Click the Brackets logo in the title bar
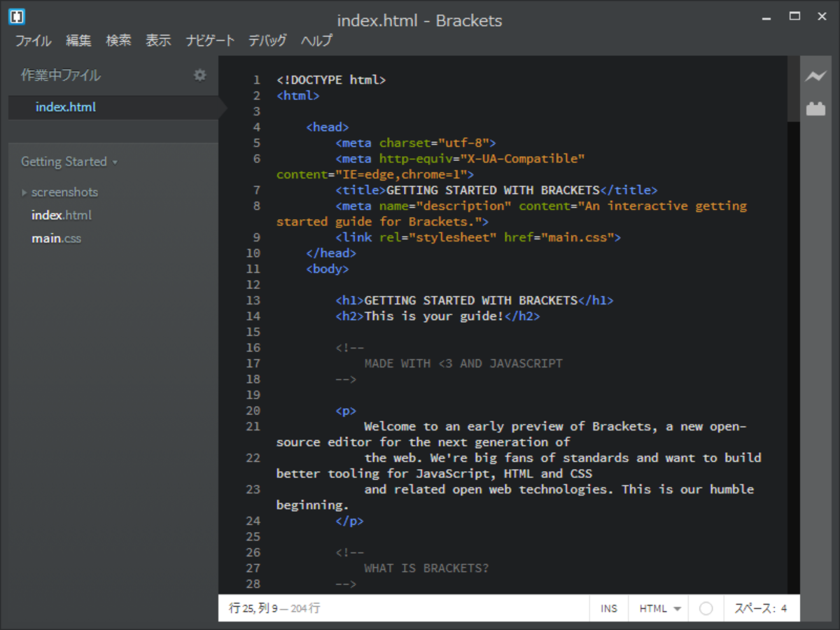This screenshot has width=840, height=630. pos(15,16)
